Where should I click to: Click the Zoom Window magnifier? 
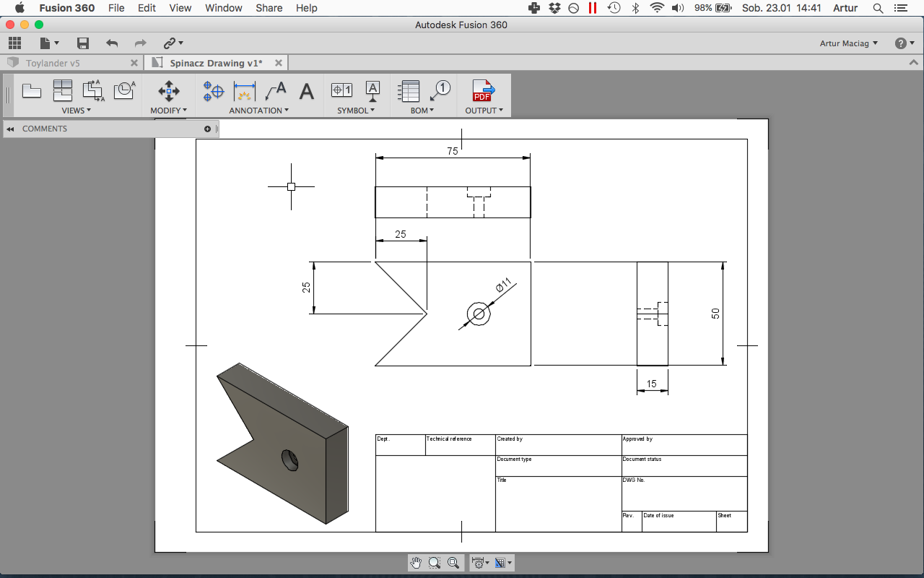[435, 563]
